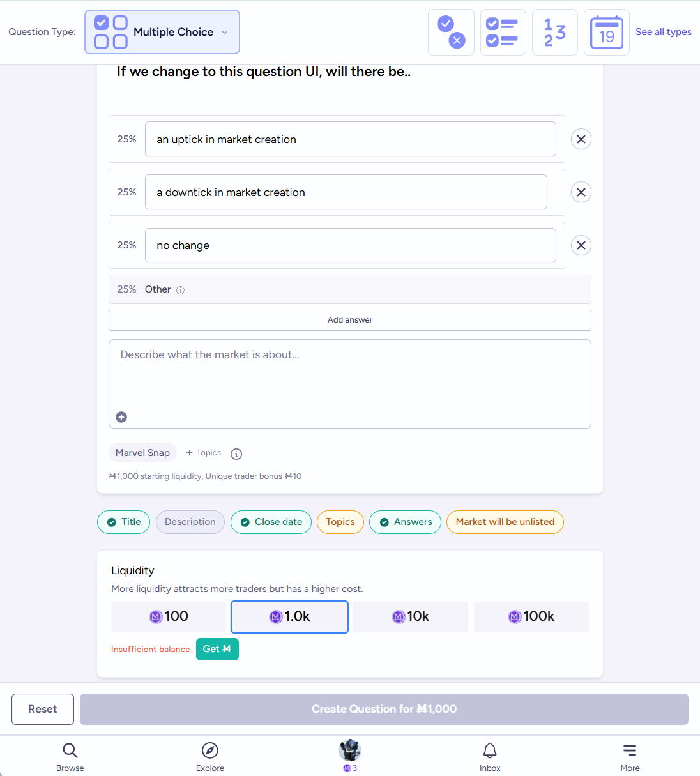Select the 100 mana liquidity option
700x776 pixels.
point(169,616)
